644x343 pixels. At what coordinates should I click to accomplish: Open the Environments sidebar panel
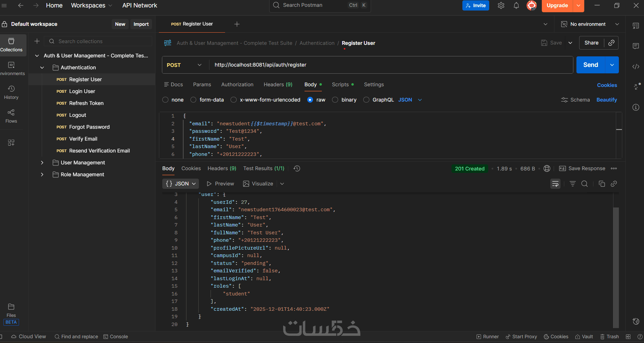[x=12, y=69]
